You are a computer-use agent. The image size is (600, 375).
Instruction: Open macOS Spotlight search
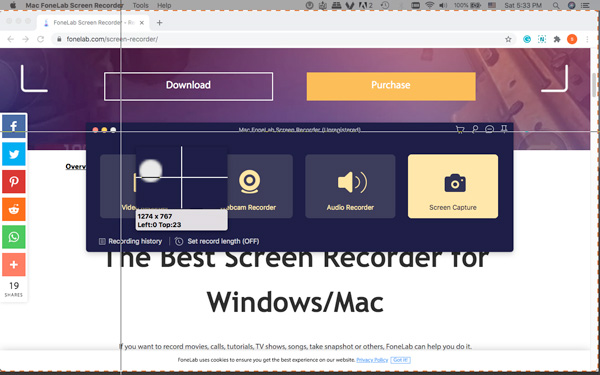click(x=556, y=5)
